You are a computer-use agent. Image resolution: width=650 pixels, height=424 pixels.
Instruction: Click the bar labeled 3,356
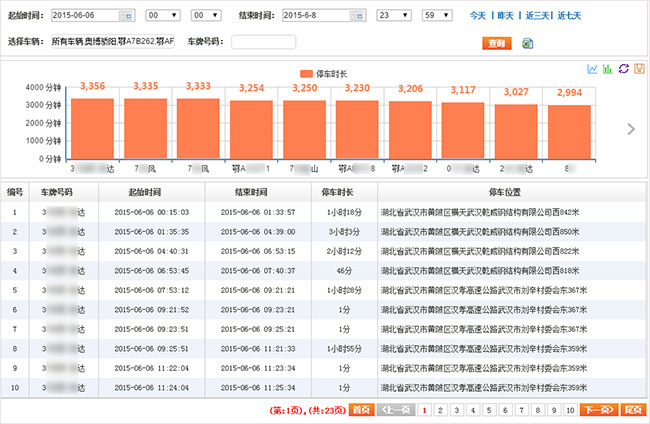[x=92, y=128]
